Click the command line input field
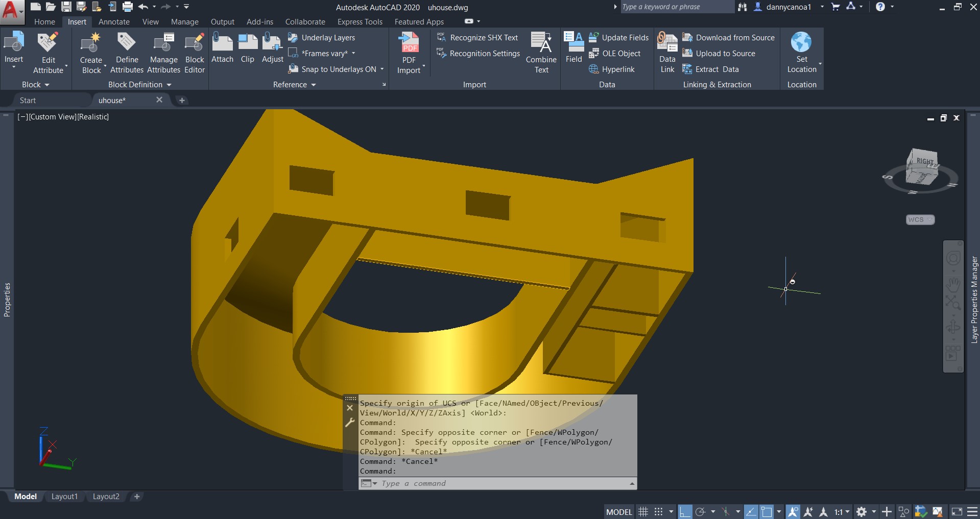The width and height of the screenshot is (980, 519). click(503, 483)
